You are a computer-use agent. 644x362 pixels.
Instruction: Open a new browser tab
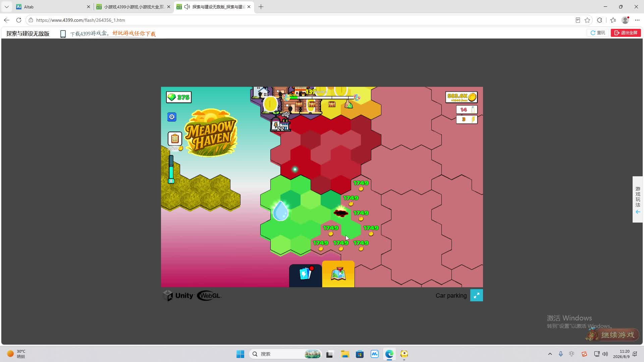tap(261, 7)
